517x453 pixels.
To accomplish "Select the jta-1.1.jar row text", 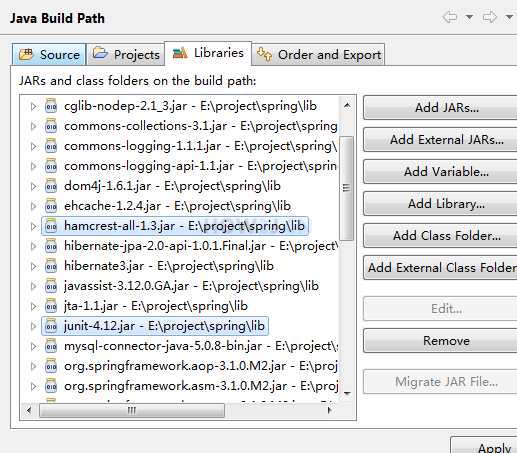I will click(156, 306).
